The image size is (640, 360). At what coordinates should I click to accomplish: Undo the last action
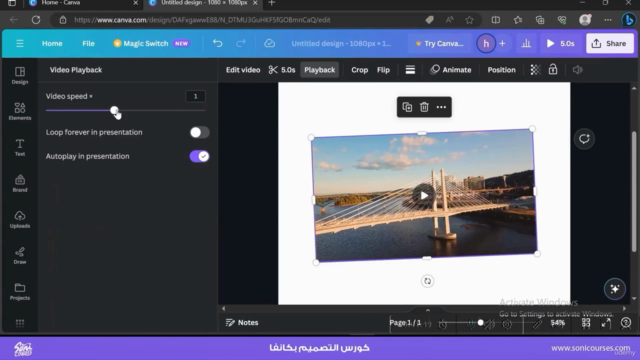218,43
